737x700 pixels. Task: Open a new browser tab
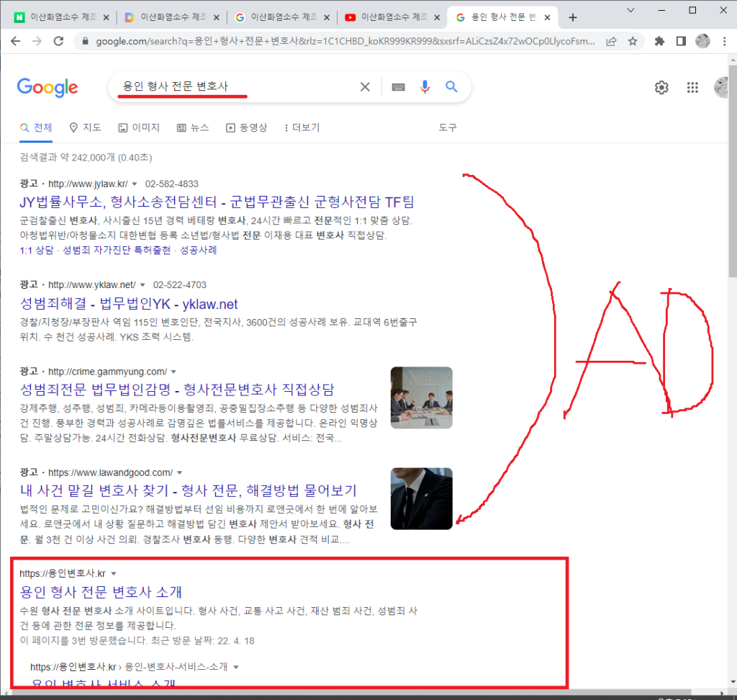coord(572,18)
